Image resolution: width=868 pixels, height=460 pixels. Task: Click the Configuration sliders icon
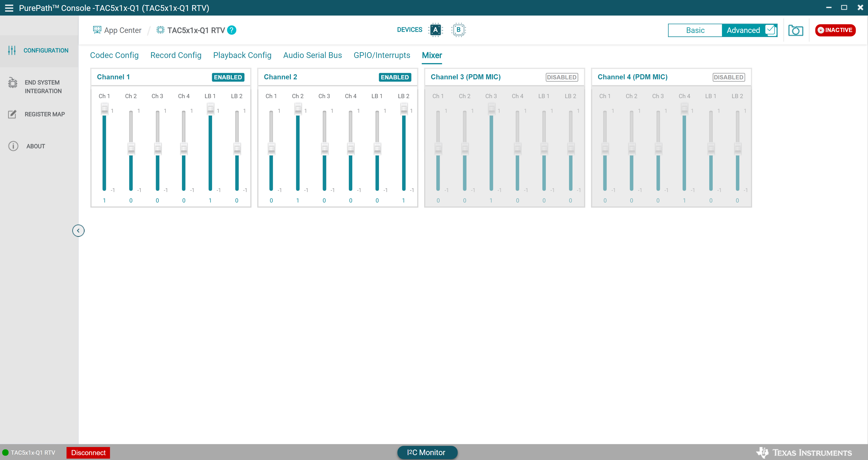12,50
